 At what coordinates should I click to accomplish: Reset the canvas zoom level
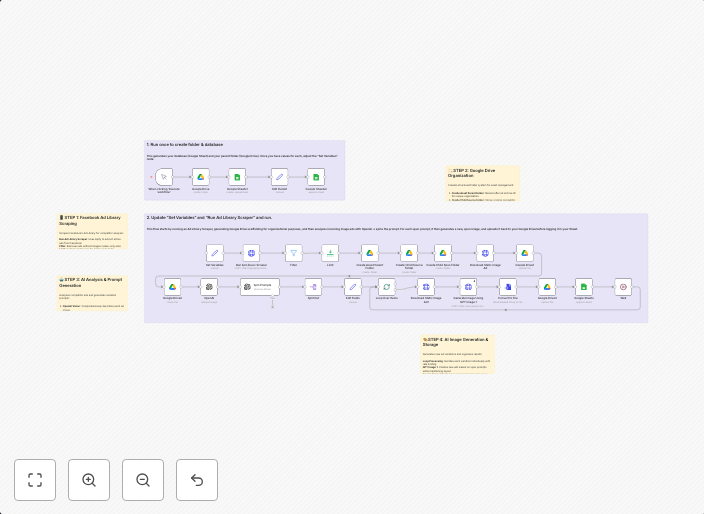tap(197, 480)
